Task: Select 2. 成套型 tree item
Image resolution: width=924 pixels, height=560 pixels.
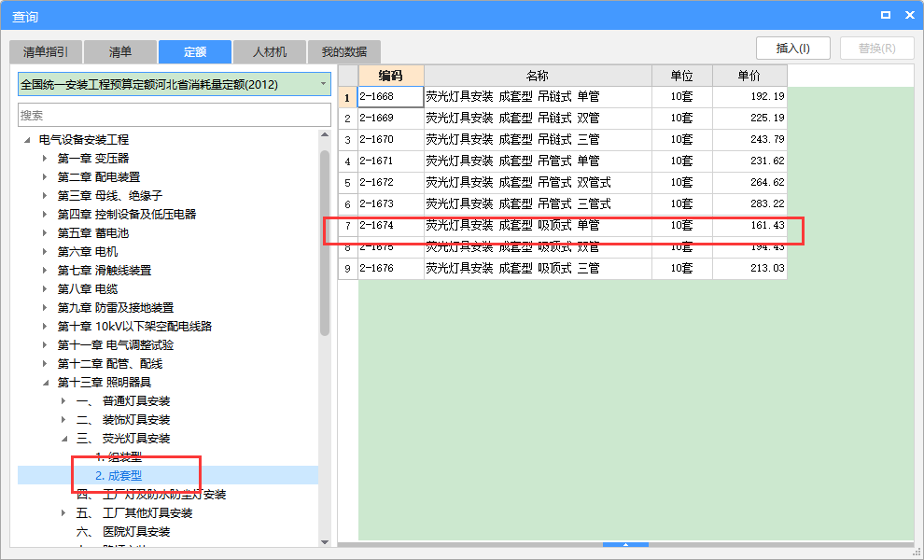Action: 119,476
